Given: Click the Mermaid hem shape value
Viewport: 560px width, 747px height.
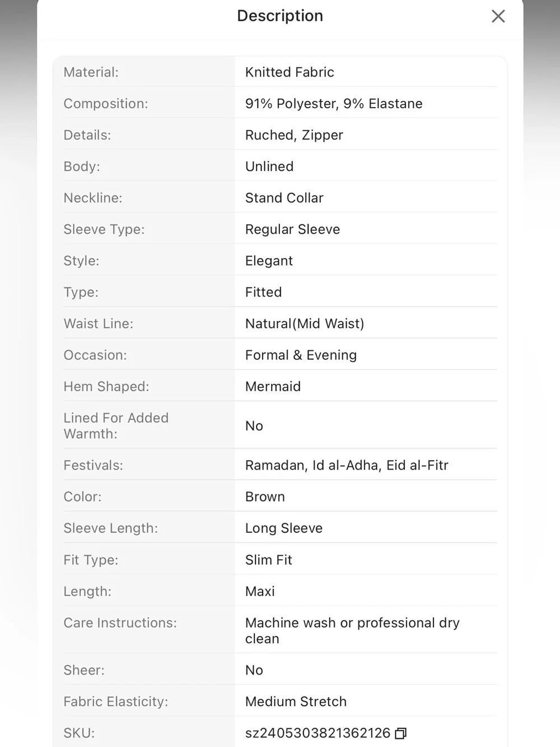Looking at the screenshot, I should click(273, 387).
